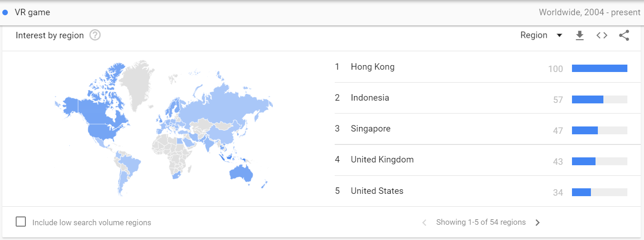Click the previous page arrow
This screenshot has width=644, height=240.
point(424,222)
